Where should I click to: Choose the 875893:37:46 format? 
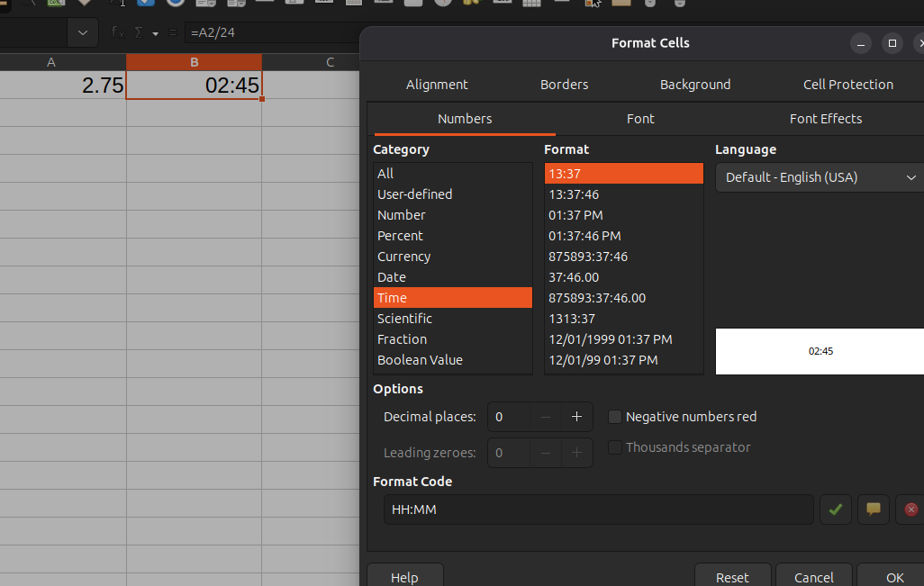623,257
